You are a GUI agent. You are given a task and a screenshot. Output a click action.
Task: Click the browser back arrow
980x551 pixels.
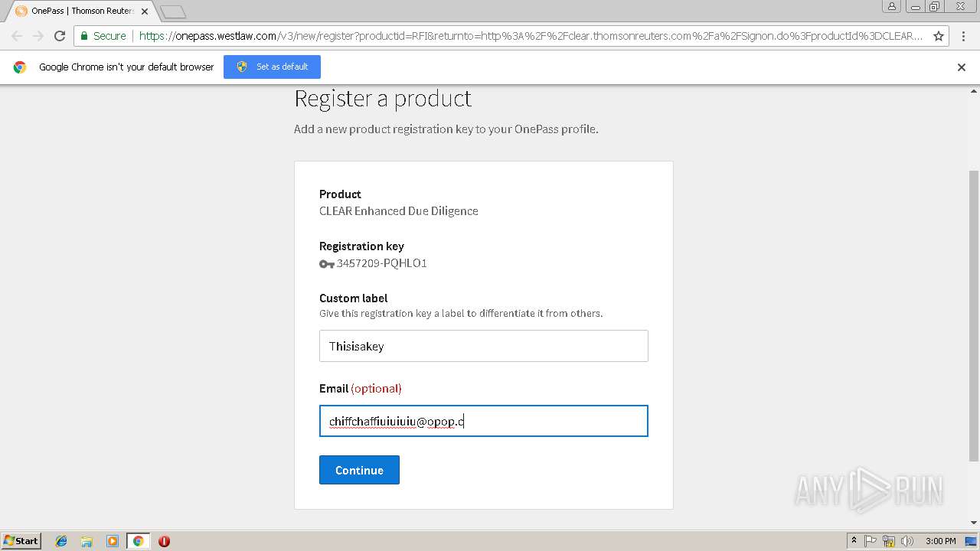(17, 36)
